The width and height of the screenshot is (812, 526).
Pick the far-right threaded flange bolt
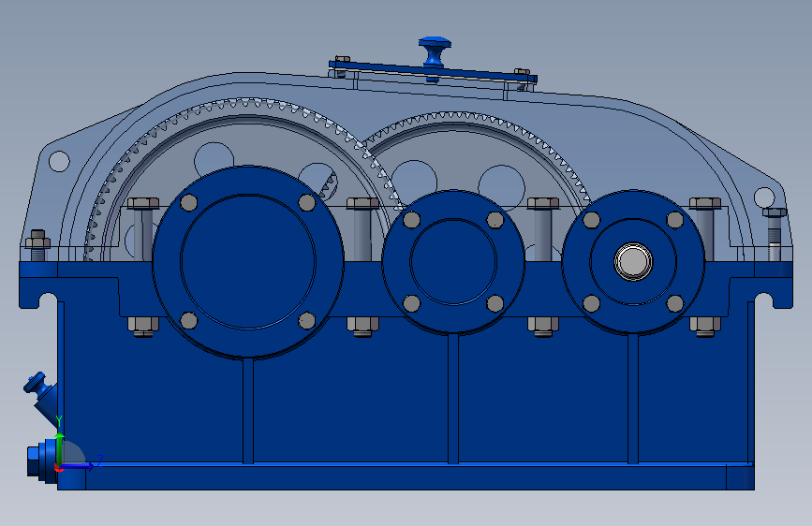pos(775,233)
